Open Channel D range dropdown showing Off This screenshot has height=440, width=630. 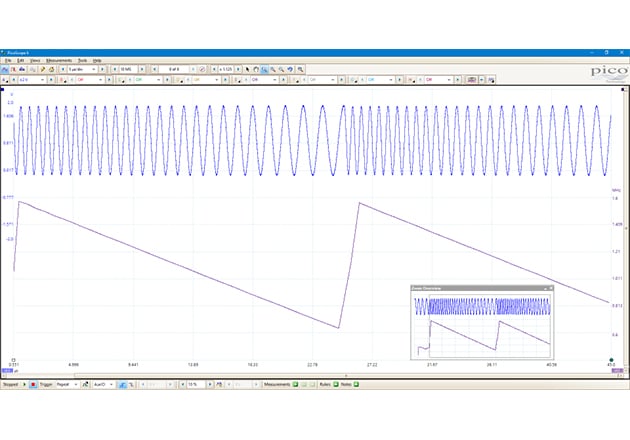pyautogui.click(x=206, y=80)
